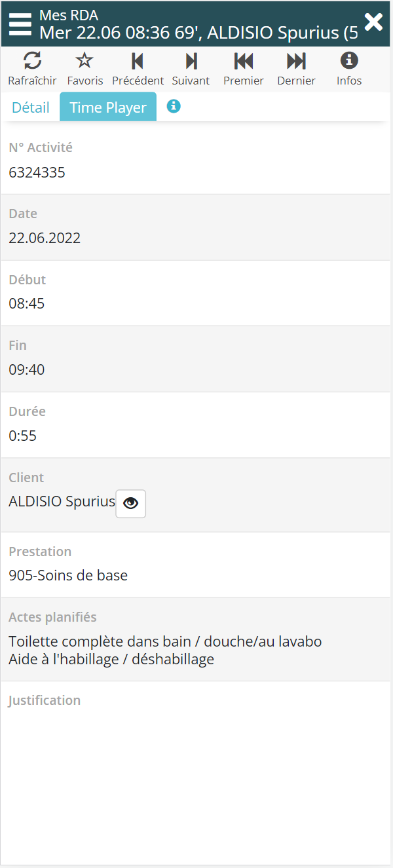Jump to Premier record
Image resolution: width=393 pixels, height=868 pixels.
243,62
